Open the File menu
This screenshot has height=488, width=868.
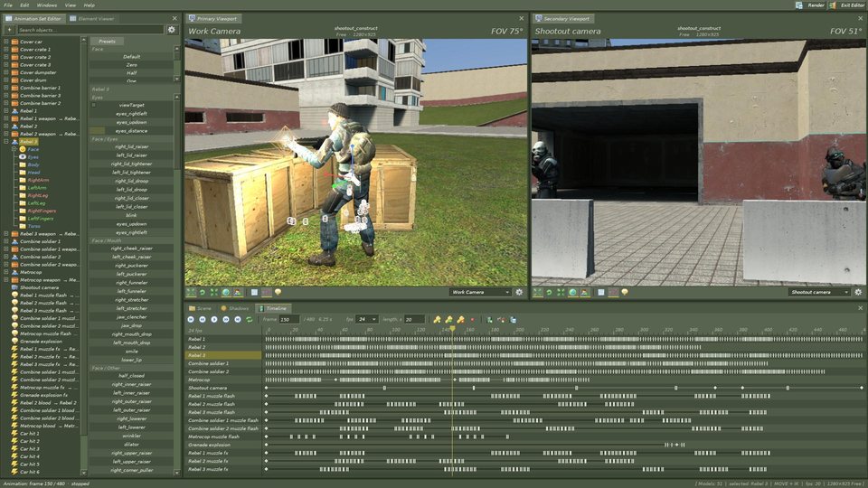pos(8,5)
